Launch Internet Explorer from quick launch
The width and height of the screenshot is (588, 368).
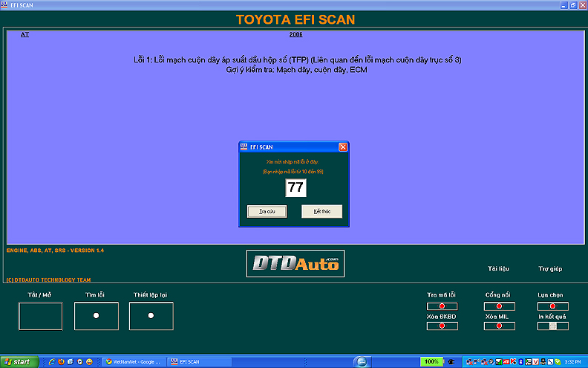(52, 361)
